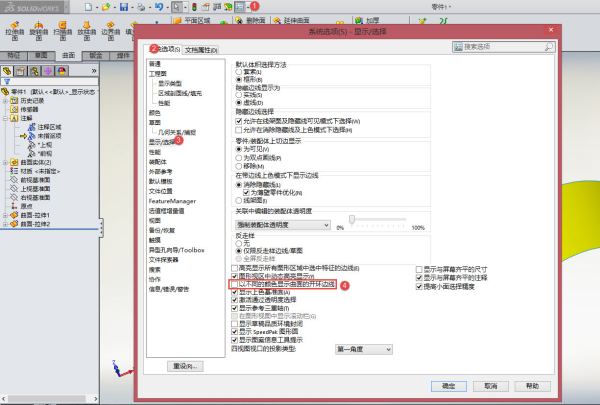Open the FeatureManager design tree tab icon
The height and width of the screenshot is (405, 600).
coord(7,71)
